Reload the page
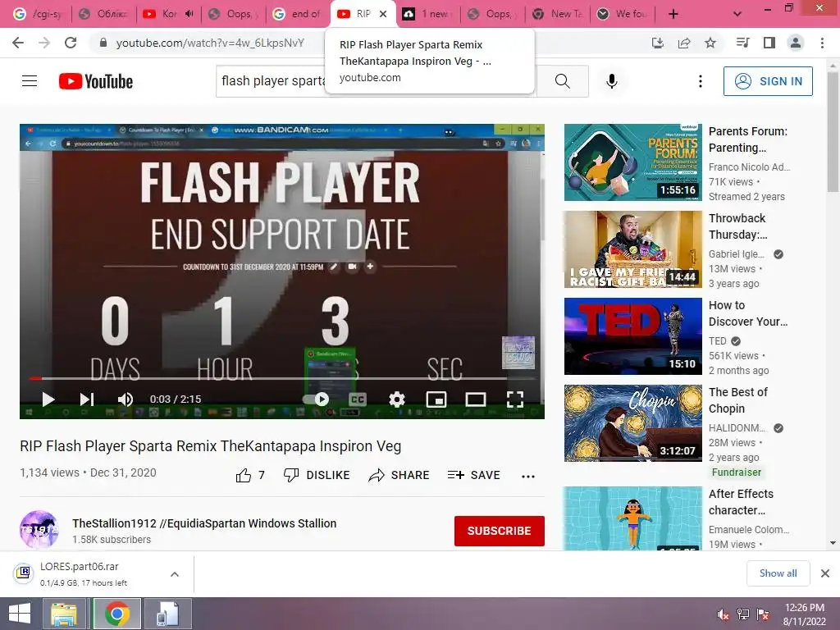The image size is (840, 630). (x=71, y=43)
